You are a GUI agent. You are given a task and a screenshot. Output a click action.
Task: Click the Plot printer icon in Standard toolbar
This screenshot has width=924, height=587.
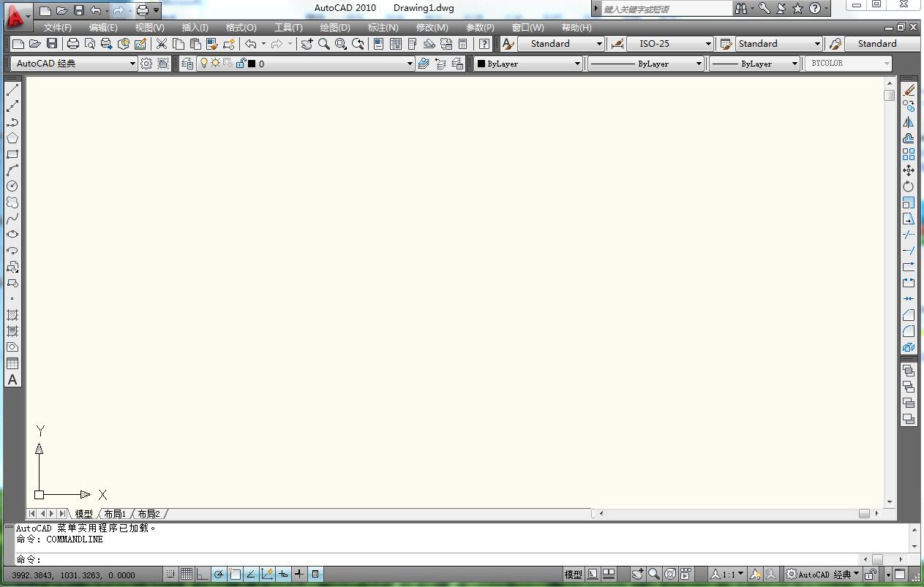point(73,44)
